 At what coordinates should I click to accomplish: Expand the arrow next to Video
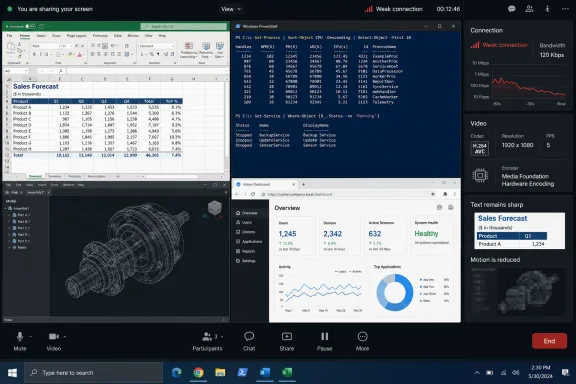click(65, 337)
